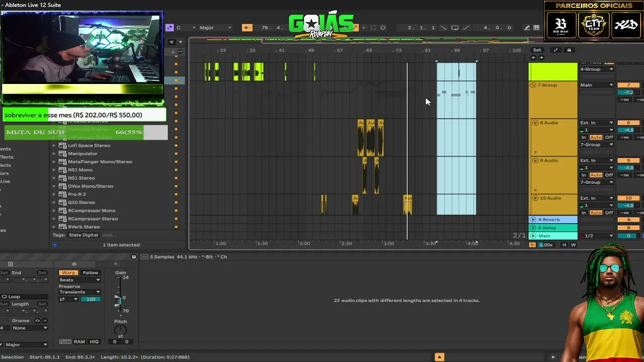Screen dimensions: 644x362
Task: Toggle the Follow button in clip view
Action: 91,273
